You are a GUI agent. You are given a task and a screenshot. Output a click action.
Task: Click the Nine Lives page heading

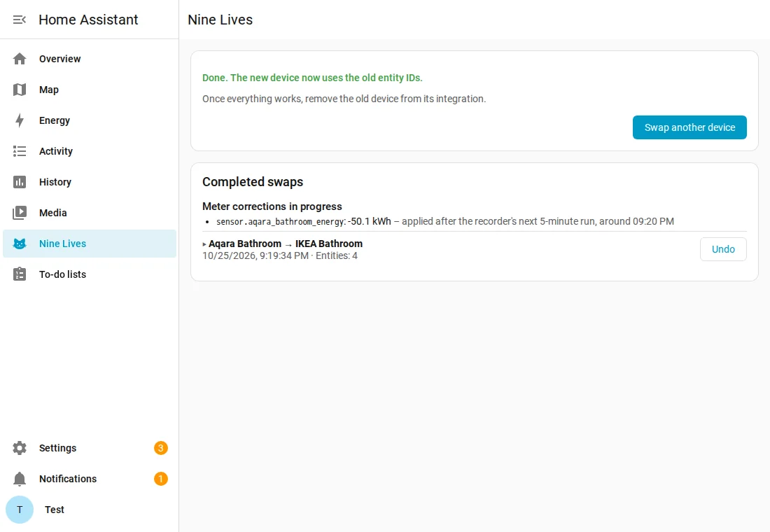220,20
